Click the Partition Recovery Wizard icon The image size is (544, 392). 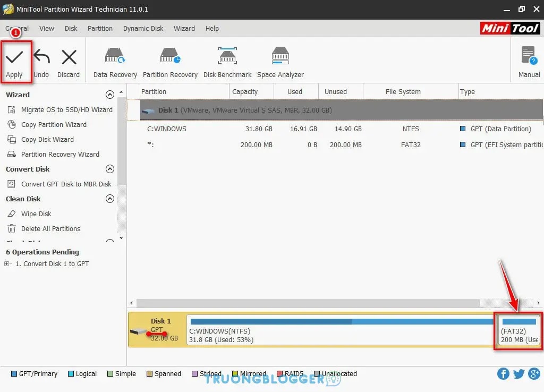coord(12,155)
